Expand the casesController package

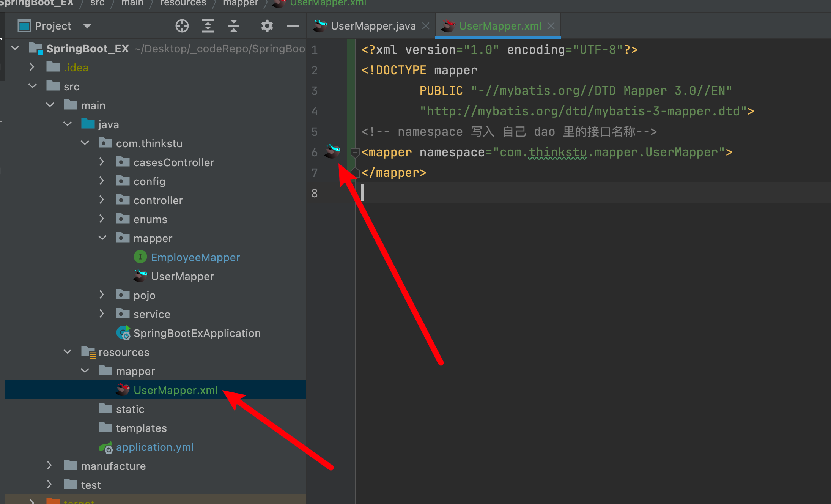102,162
